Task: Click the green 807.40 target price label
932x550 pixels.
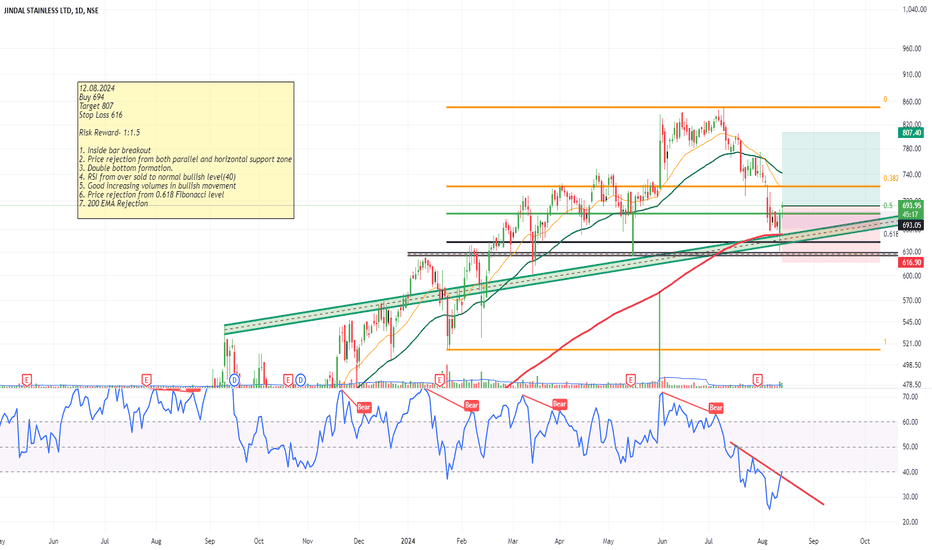Action: [x=911, y=133]
